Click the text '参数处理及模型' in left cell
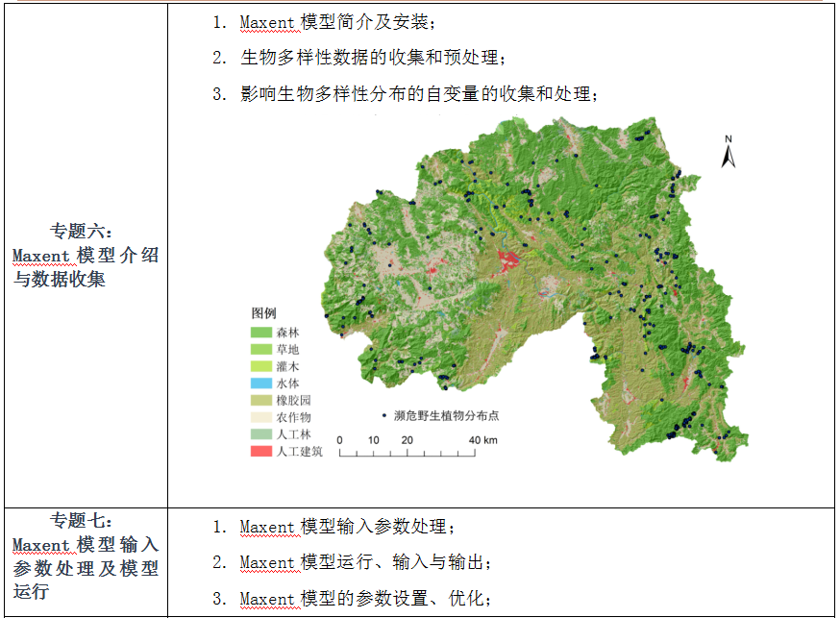Image resolution: width=840 pixels, height=618 pixels. pyautogui.click(x=86, y=568)
